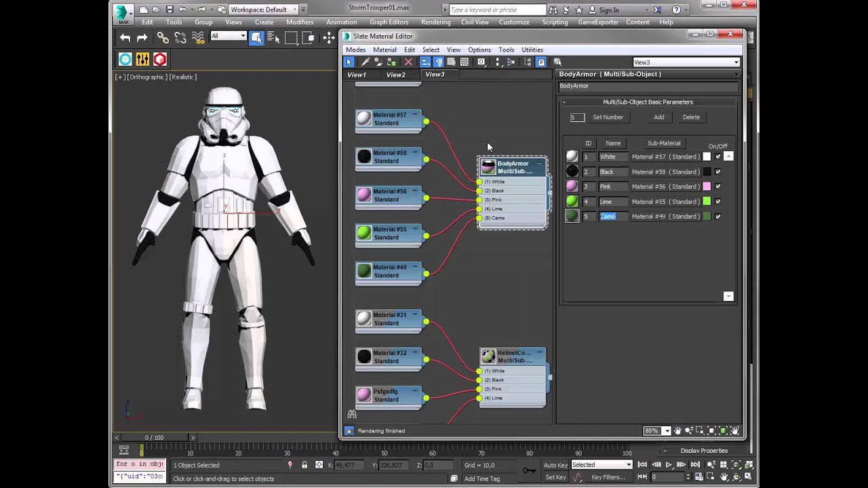Click Material #57 ( Standard ) sub-material button
This screenshot has width=868, height=488.
click(x=665, y=157)
